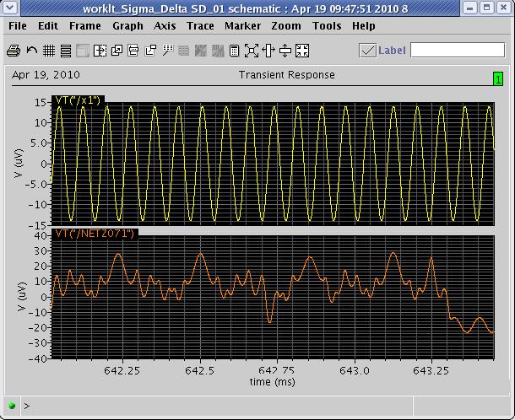515x420 pixels.
Task: Open the Graph menu
Action: (127, 26)
